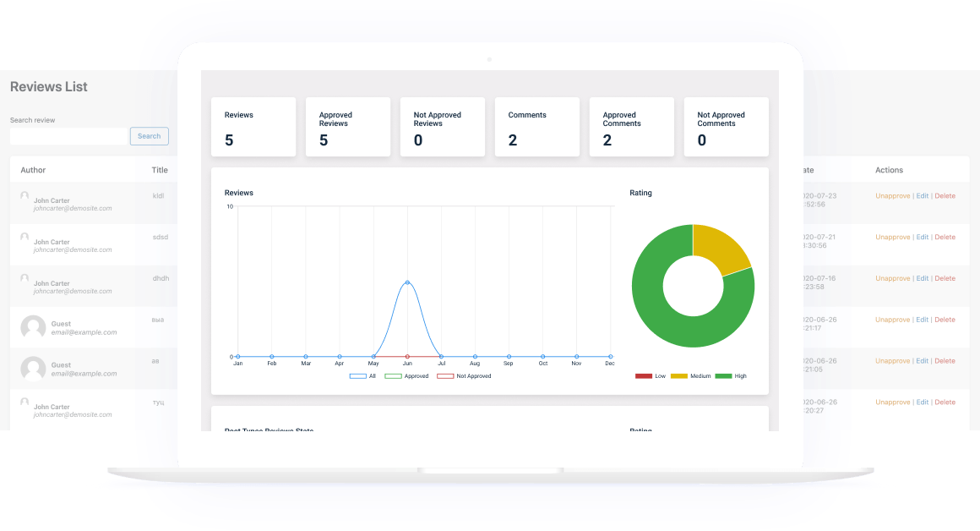Screen dimensions: 980x531
Task: Toggle the Approved series in chart legend
Action: 407,376
